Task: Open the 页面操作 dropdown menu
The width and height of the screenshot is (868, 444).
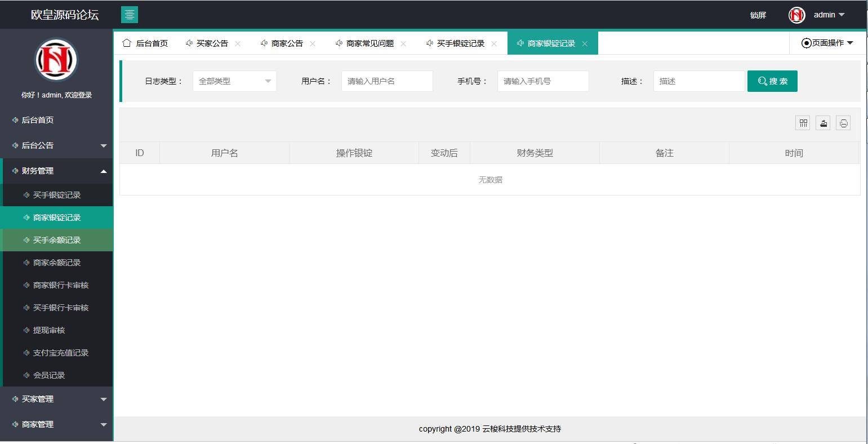Action: tap(827, 42)
